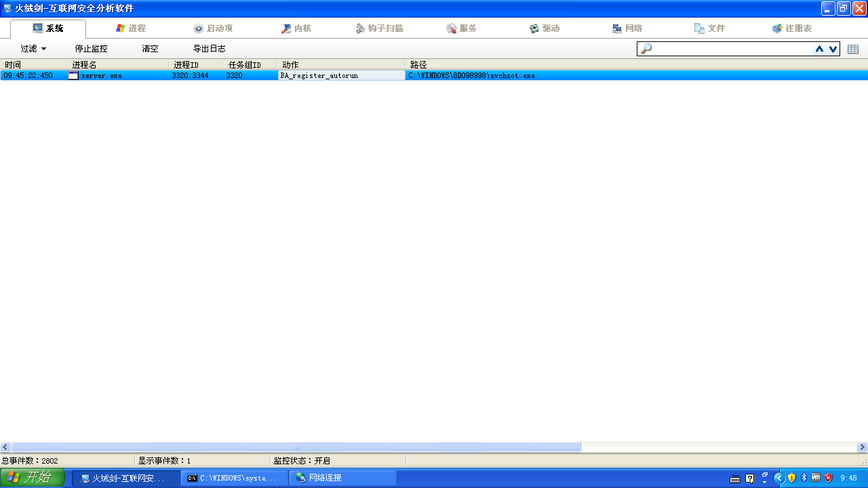Click the 清空 button

[x=151, y=49]
